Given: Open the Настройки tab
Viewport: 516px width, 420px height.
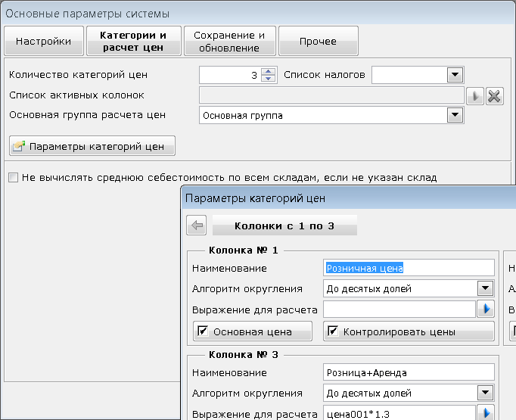Looking at the screenshot, I should pos(44,41).
